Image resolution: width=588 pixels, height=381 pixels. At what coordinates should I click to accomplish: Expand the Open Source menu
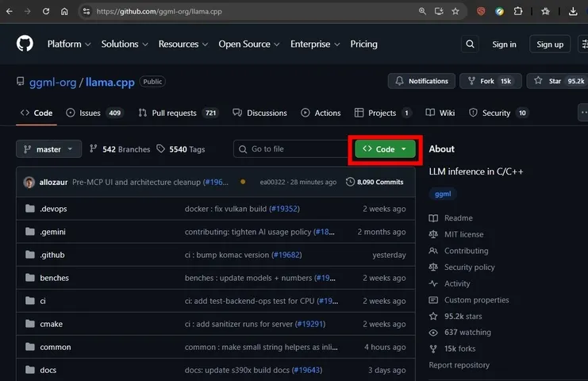coord(249,44)
